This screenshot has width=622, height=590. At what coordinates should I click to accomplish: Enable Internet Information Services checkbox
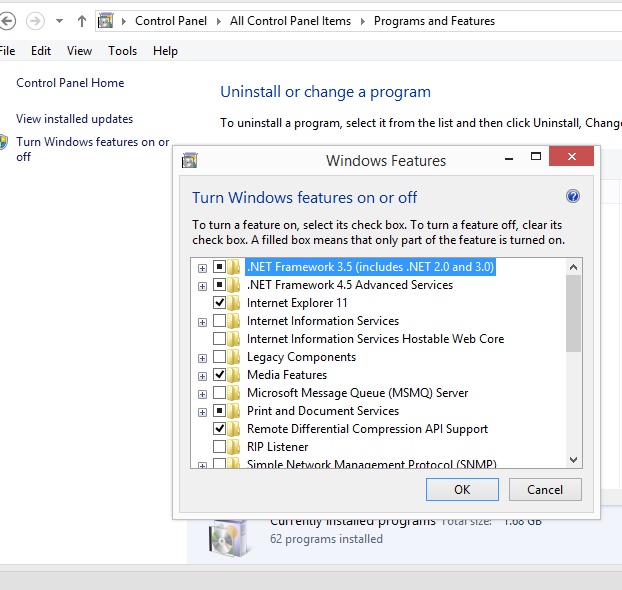pyautogui.click(x=219, y=320)
